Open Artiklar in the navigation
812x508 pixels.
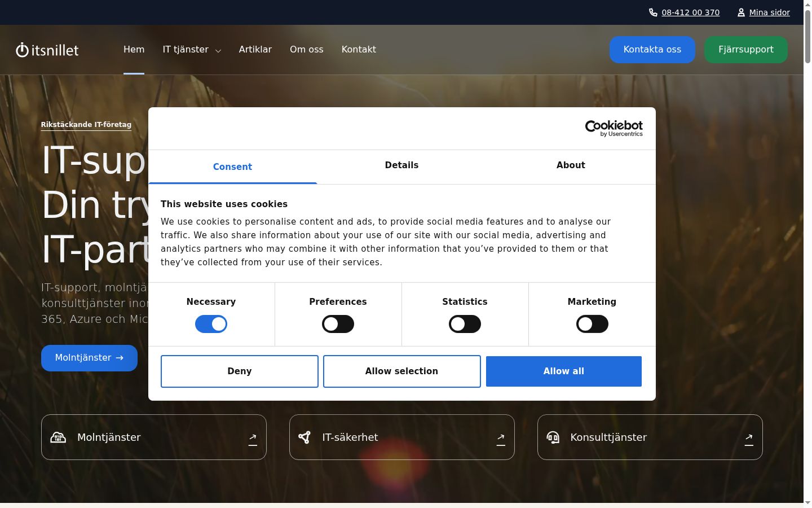coord(255,50)
